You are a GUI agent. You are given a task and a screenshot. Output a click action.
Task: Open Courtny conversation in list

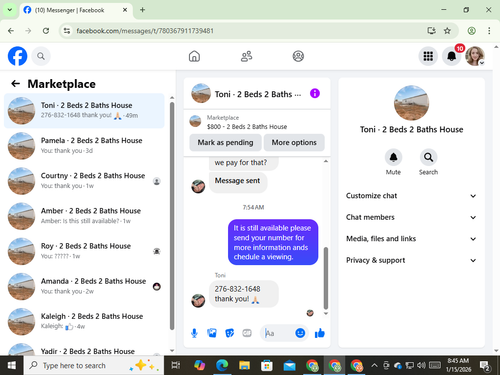[84, 181]
